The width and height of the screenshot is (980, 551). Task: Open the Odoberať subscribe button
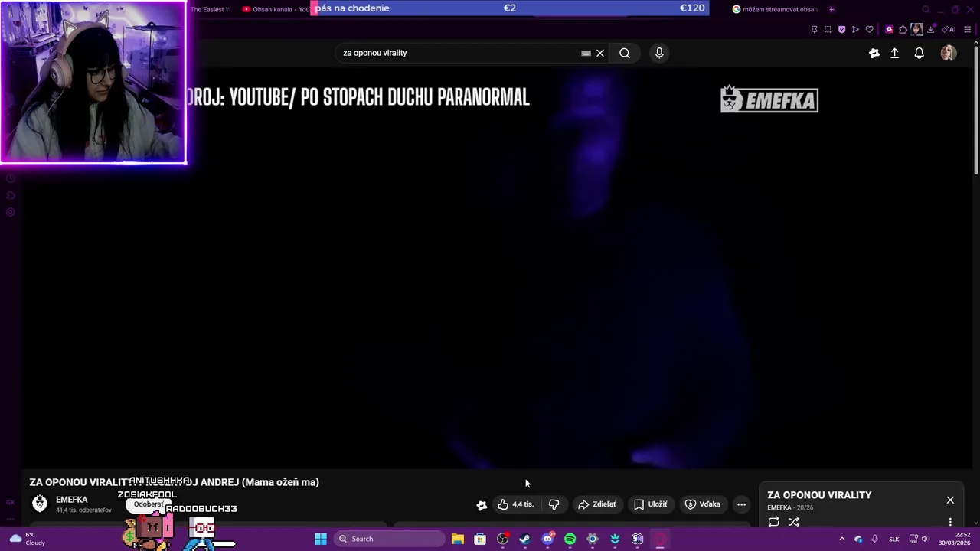[149, 504]
